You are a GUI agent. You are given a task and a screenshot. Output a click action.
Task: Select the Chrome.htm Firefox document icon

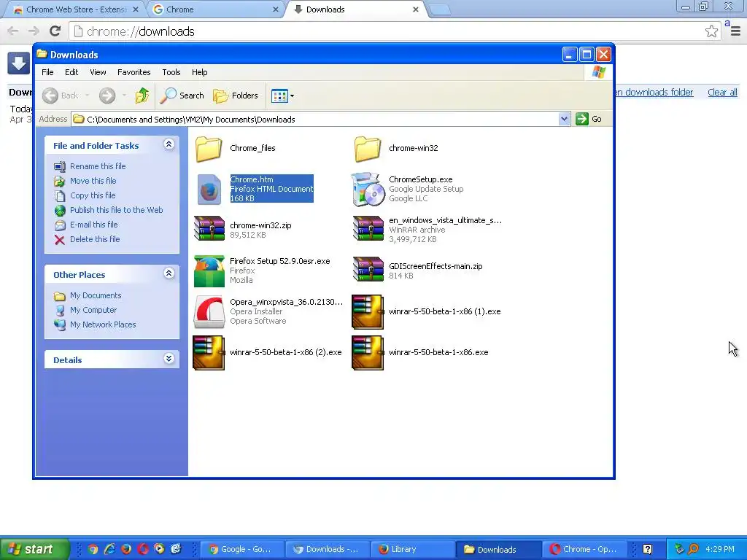[209, 190]
